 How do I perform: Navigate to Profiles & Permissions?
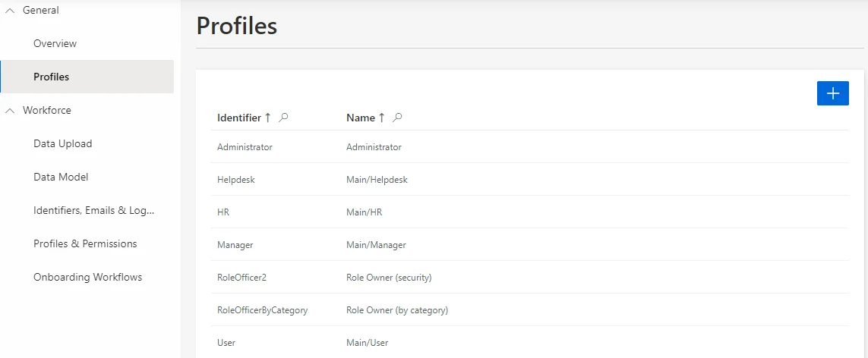[x=85, y=244]
